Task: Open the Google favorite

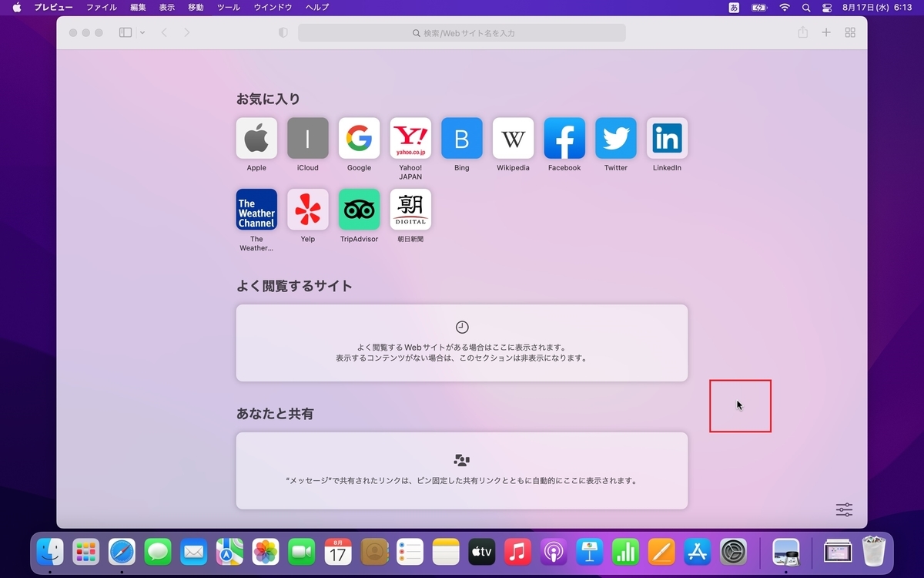Action: coord(359,138)
